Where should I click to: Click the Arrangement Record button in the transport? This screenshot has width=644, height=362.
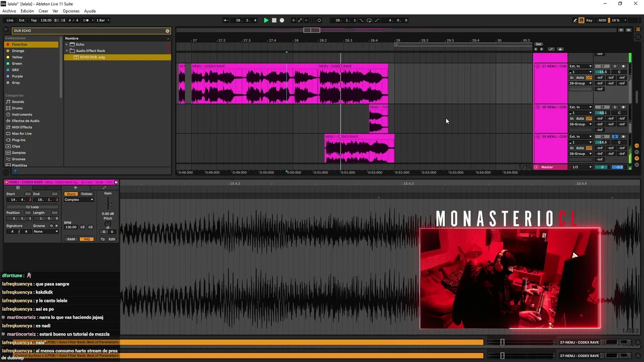282,20
